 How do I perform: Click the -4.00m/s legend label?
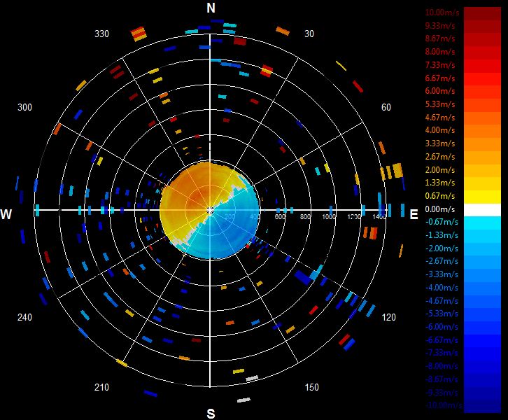click(x=442, y=288)
